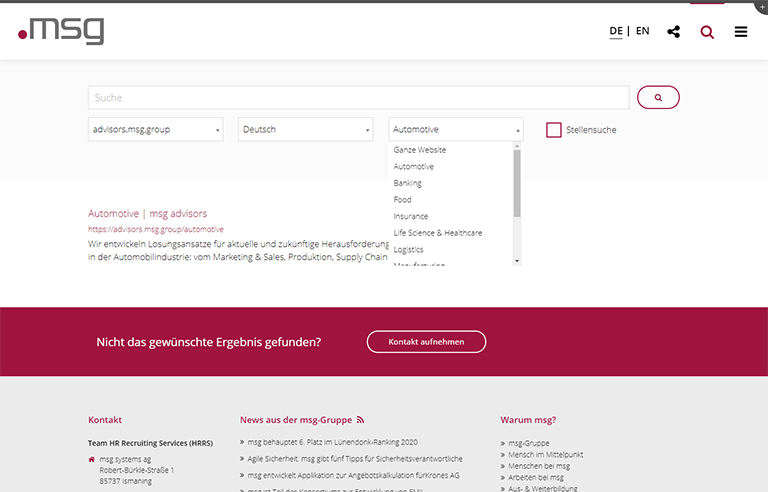Select Automotive in the dropdown list
768x492 pixels.
413,167
